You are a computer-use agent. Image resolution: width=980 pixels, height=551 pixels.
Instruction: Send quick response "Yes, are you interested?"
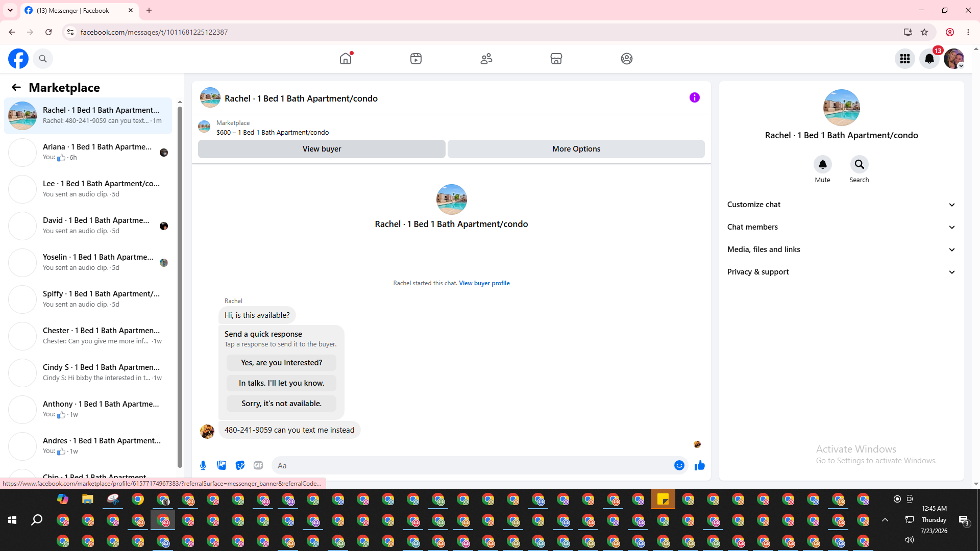tap(282, 363)
